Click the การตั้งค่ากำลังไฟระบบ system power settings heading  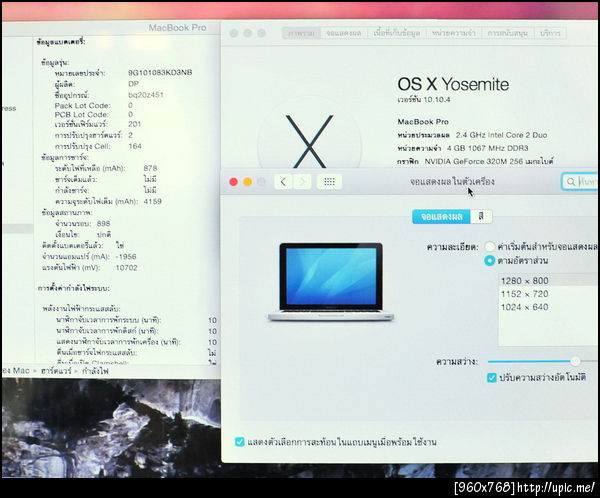[74, 288]
